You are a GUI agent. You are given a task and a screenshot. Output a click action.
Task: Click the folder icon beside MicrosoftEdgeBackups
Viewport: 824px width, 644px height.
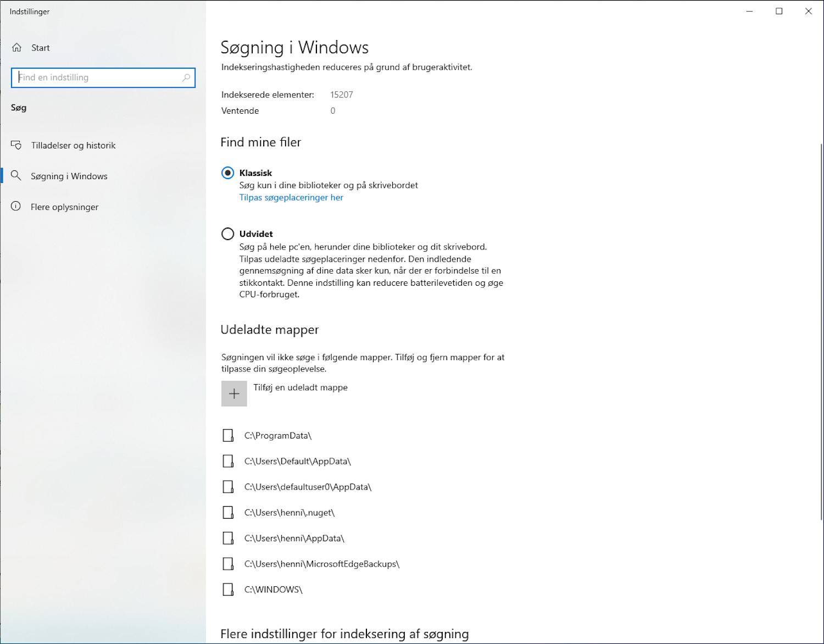coord(228,563)
